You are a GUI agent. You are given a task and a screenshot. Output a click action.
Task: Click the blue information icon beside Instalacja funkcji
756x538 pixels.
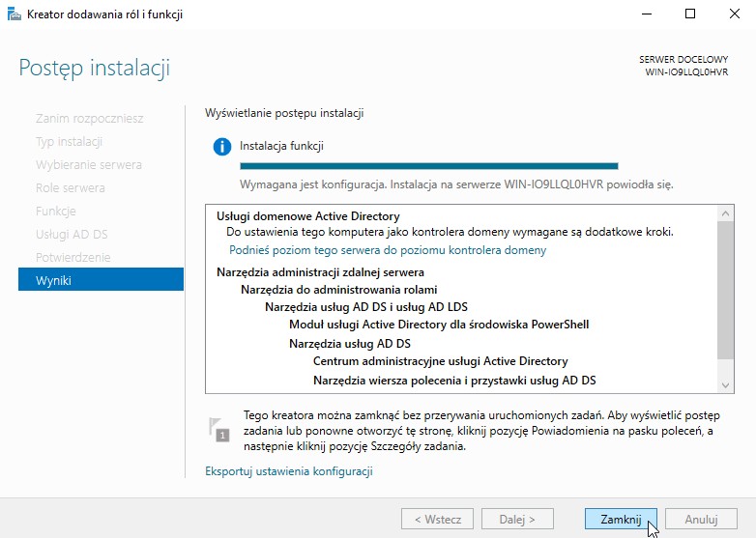pos(222,147)
